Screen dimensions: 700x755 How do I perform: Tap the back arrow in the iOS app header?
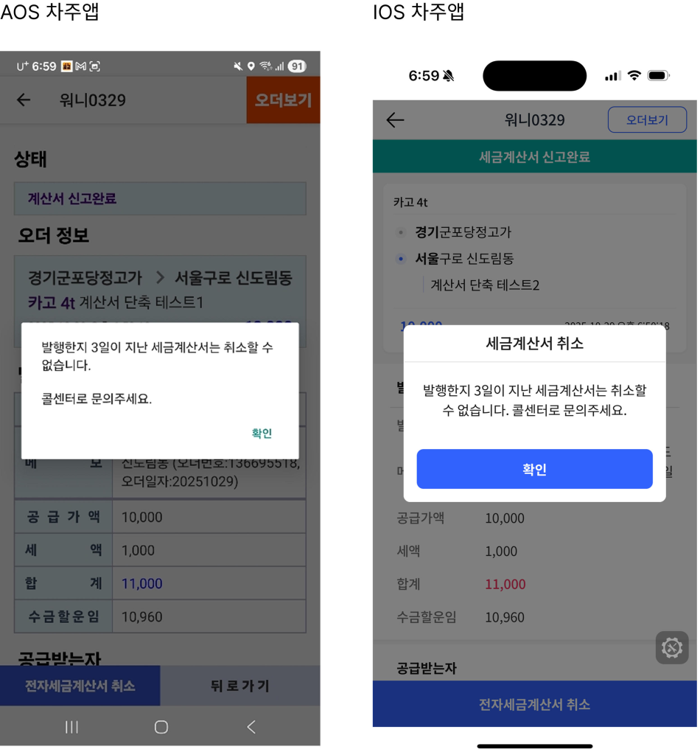395,119
